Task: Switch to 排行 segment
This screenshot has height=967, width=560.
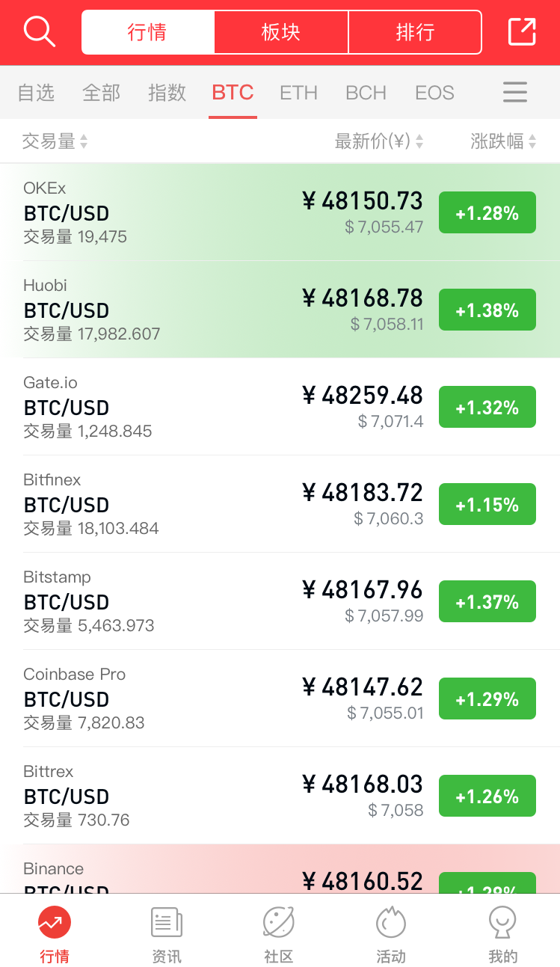Action: click(415, 32)
